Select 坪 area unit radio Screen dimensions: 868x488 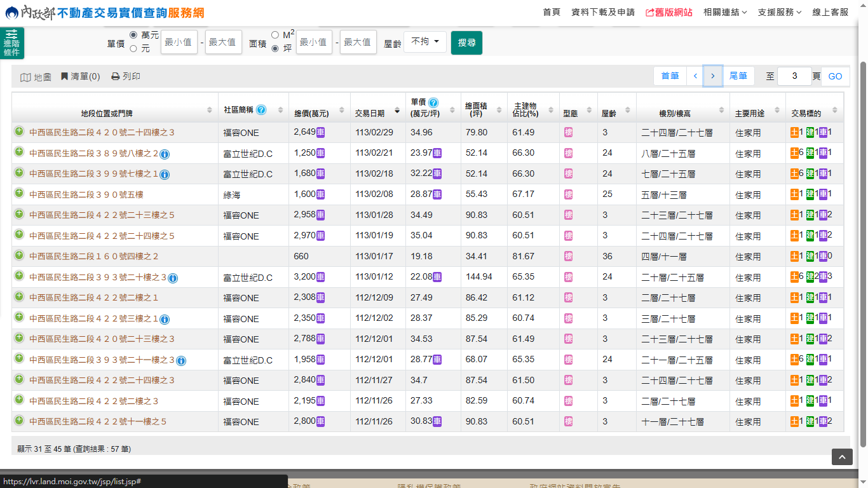(x=275, y=48)
